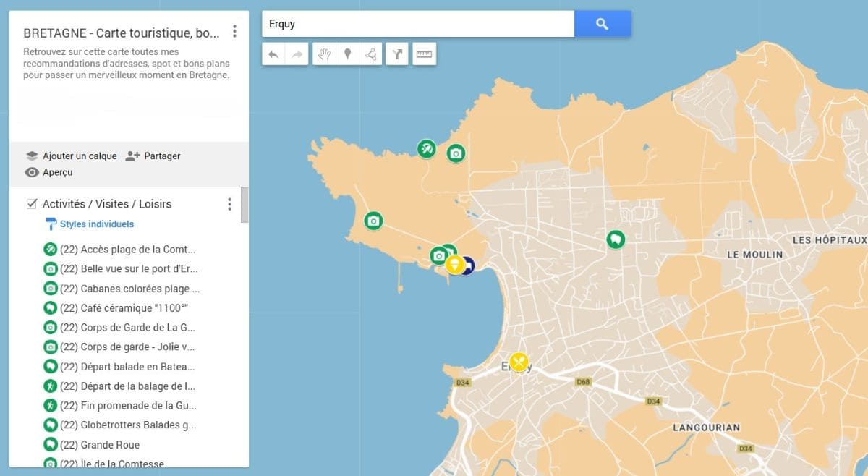Click the redo arrow in map toolbar
Screen dimensions: 868x476
tap(297, 54)
